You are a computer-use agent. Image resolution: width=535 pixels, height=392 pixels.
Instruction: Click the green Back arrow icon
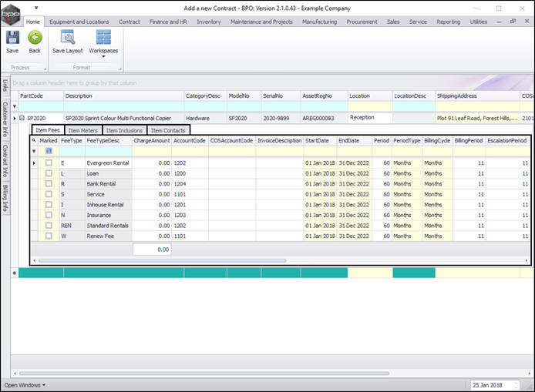pos(35,38)
